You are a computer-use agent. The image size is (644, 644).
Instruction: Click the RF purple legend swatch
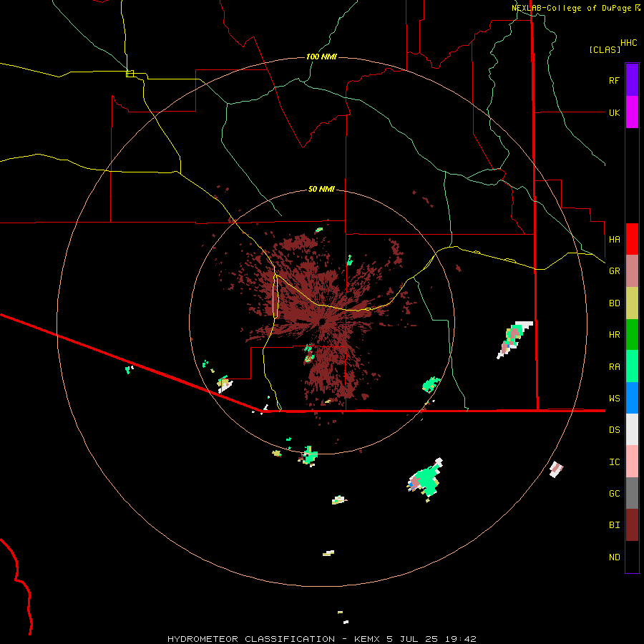click(632, 80)
